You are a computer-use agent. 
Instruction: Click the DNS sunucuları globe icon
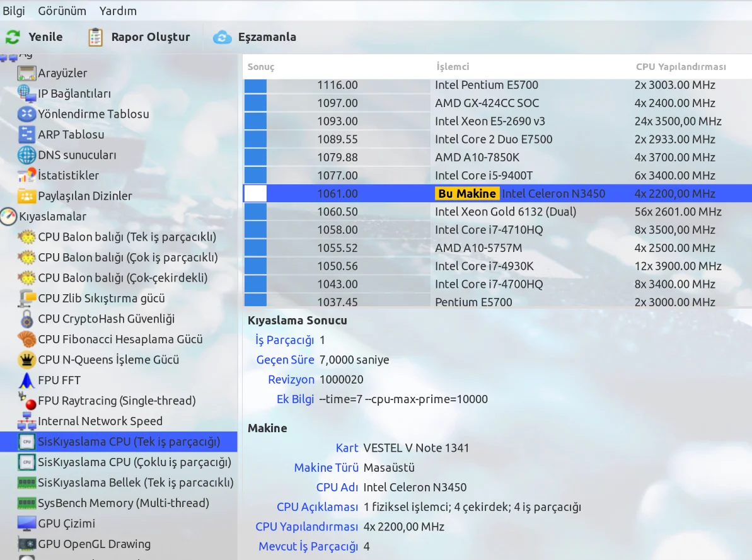point(27,156)
